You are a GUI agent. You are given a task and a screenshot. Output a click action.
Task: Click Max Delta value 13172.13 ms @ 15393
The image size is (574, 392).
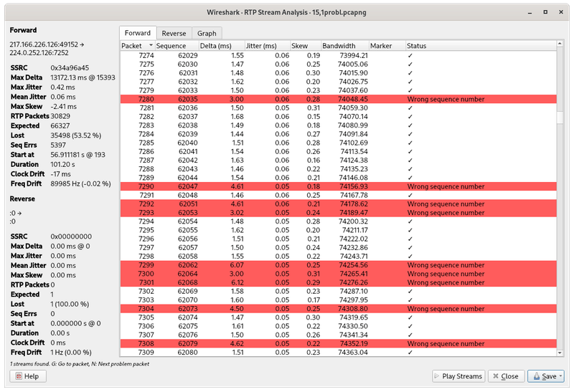[83, 77]
